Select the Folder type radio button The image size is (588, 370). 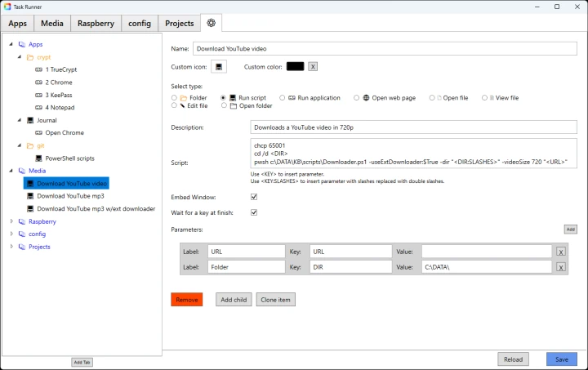[x=174, y=97]
